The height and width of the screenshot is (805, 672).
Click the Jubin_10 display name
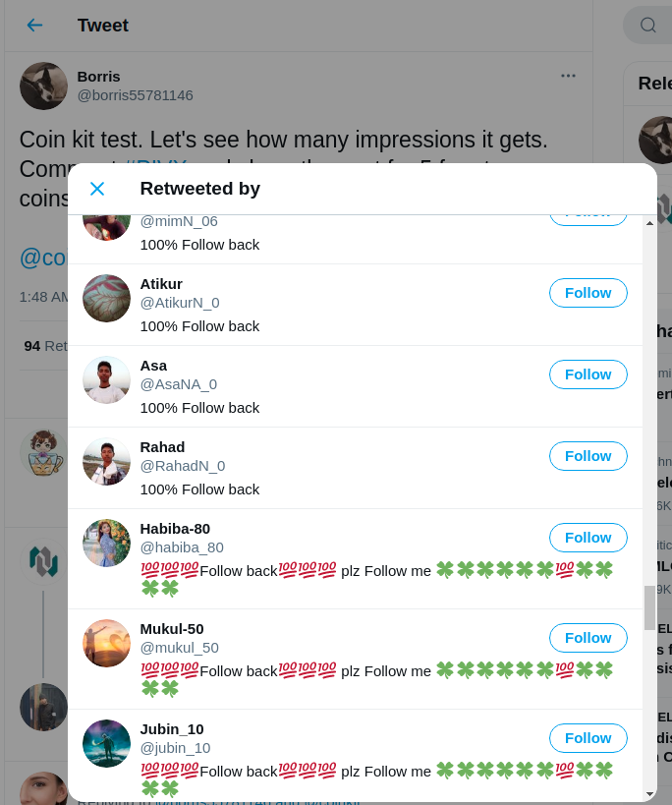tap(172, 729)
